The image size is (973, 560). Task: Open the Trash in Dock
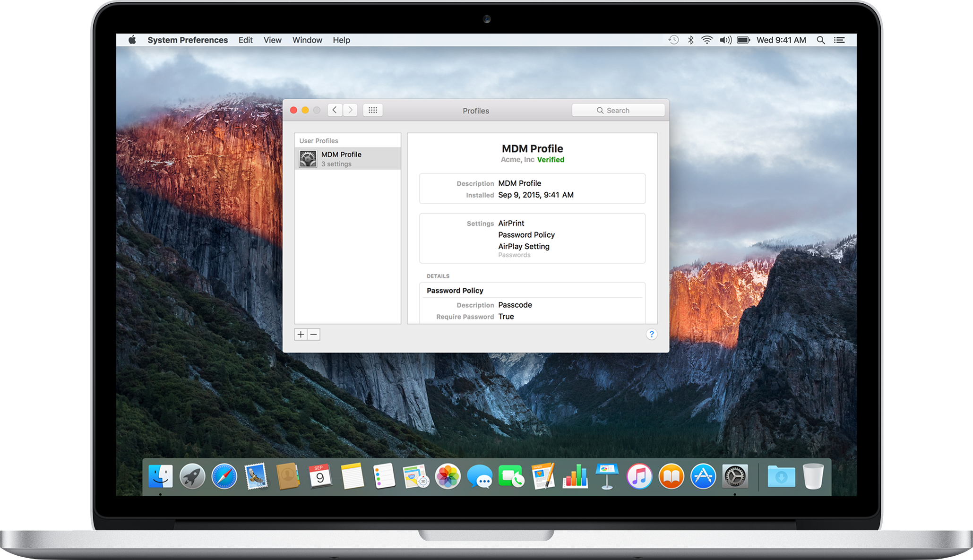pyautogui.click(x=813, y=476)
